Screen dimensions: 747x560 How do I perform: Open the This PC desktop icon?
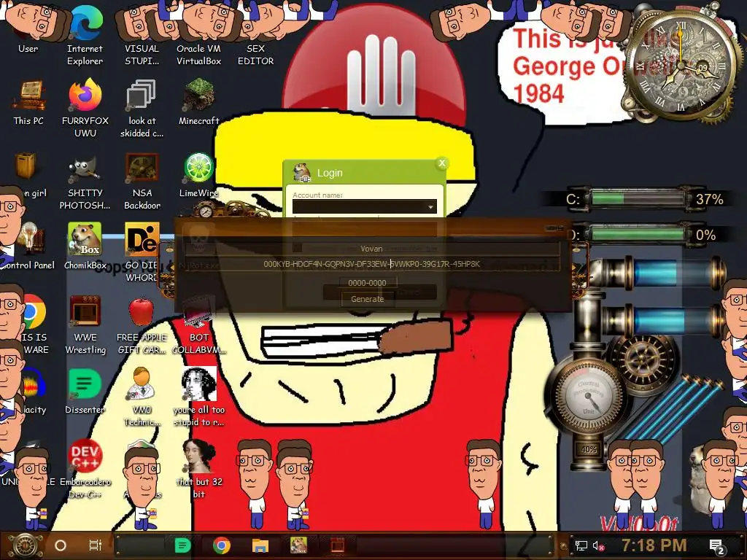28,102
